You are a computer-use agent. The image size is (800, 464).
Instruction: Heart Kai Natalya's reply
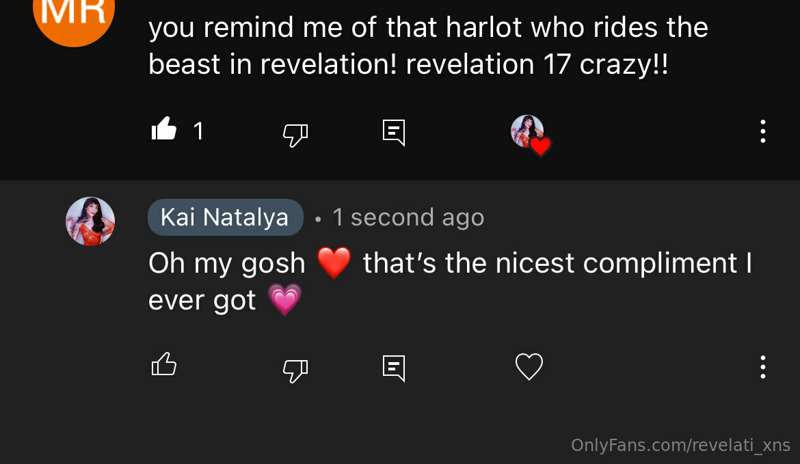(x=529, y=367)
